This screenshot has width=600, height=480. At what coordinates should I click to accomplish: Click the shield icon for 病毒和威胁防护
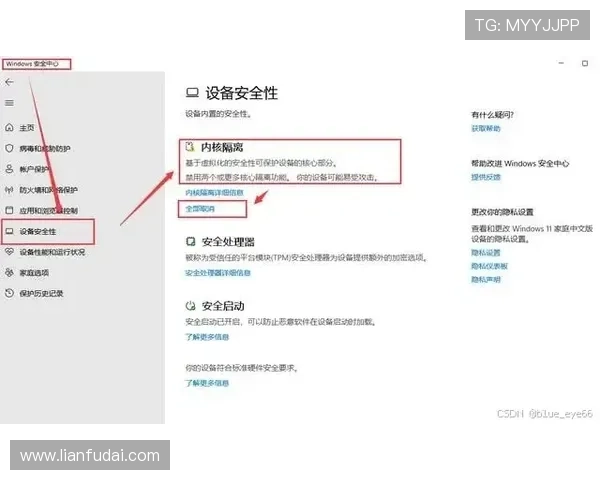(10, 148)
